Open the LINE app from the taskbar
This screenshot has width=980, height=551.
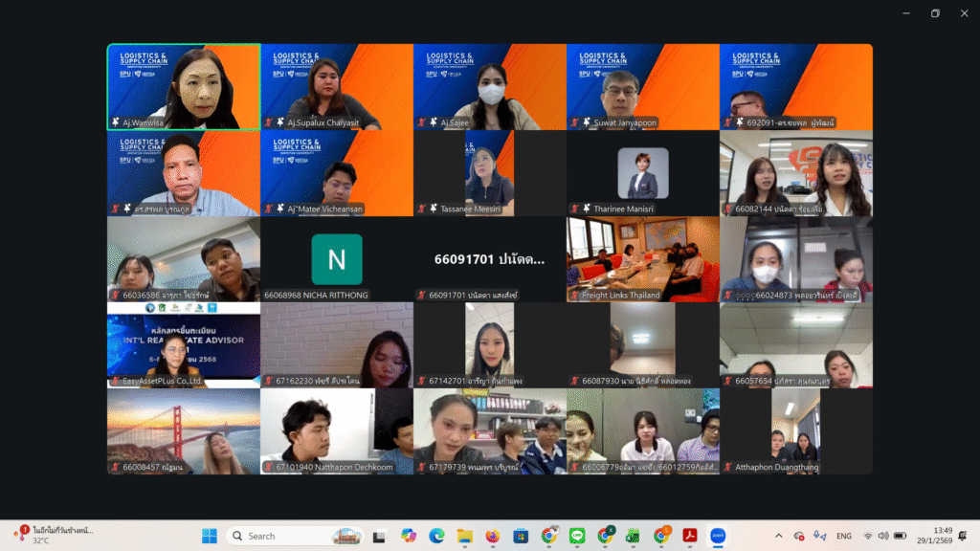(x=577, y=536)
